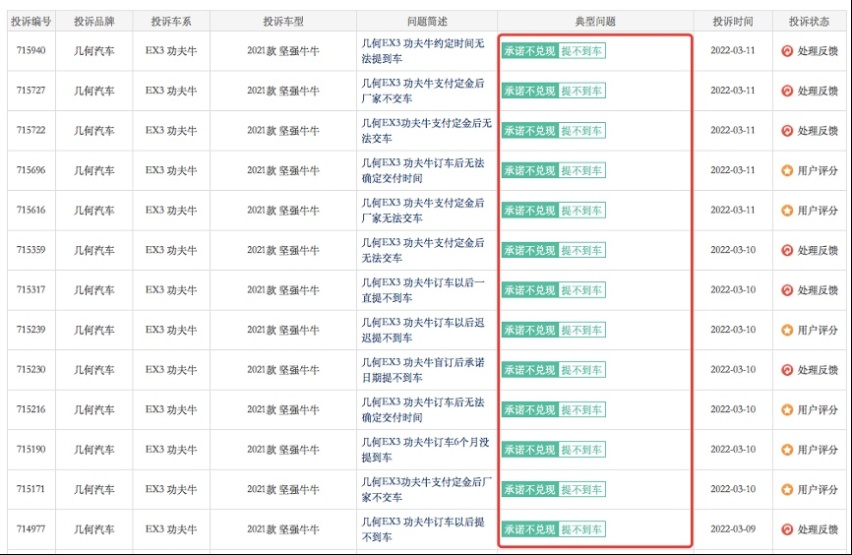Click the 处理反馈 status icon for complaint 715230
852x555 pixels.
click(x=787, y=370)
